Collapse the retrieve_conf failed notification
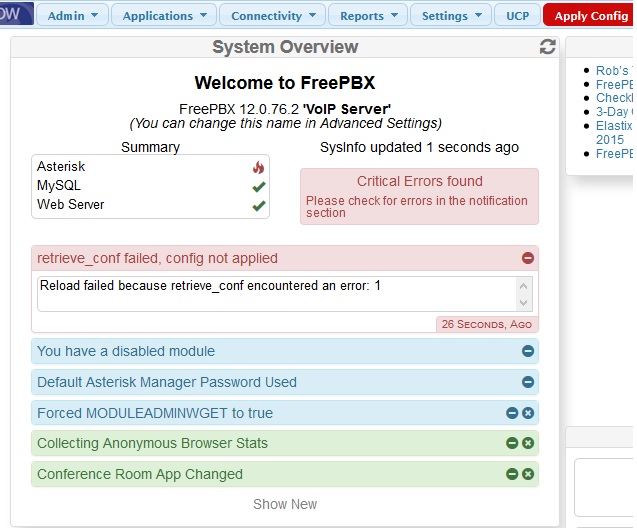Image resolution: width=637 pixels, height=532 pixels. pyautogui.click(x=528, y=258)
